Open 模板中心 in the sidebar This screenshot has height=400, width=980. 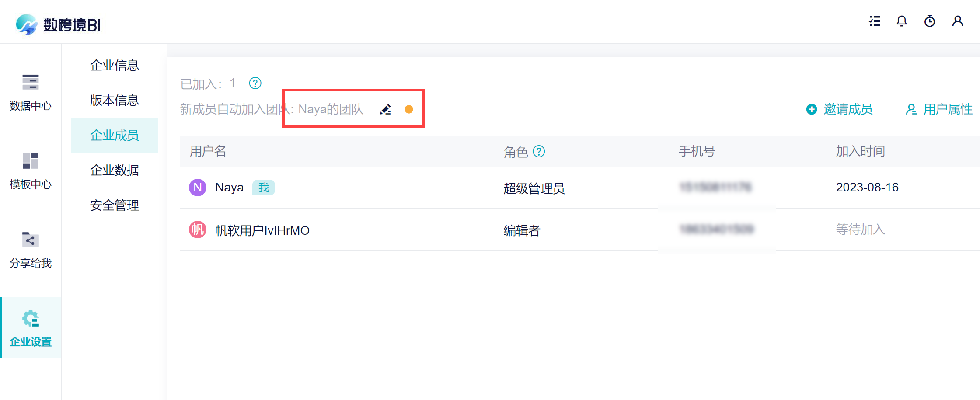tap(31, 171)
